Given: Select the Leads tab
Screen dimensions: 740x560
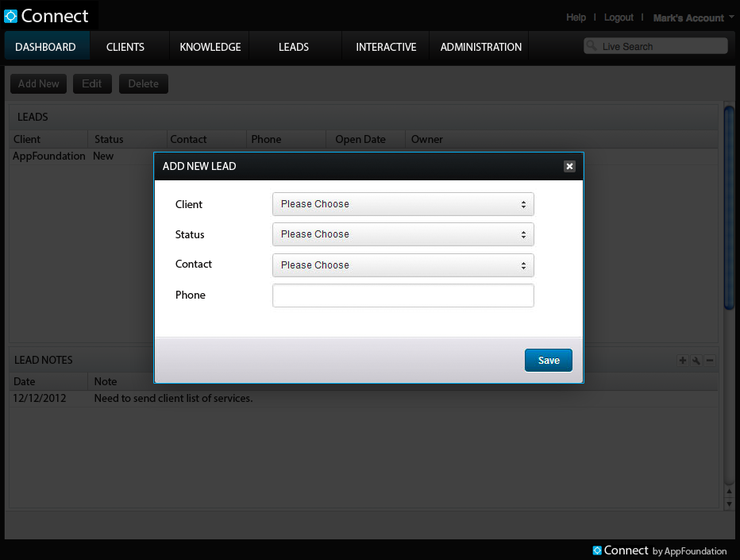Looking at the screenshot, I should (x=294, y=47).
